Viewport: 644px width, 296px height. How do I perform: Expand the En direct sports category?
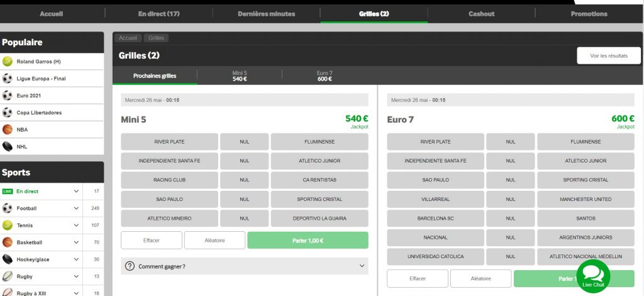(76, 191)
